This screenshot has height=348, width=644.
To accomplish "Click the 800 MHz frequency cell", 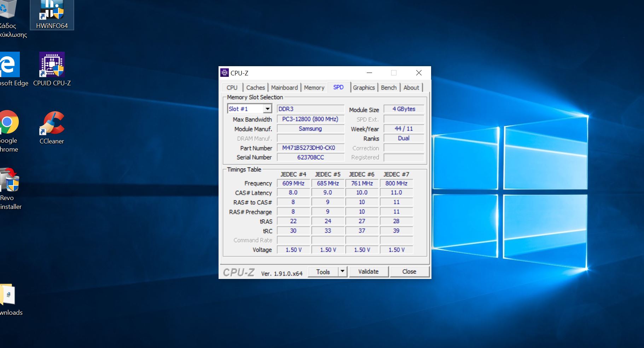I will coord(396,183).
